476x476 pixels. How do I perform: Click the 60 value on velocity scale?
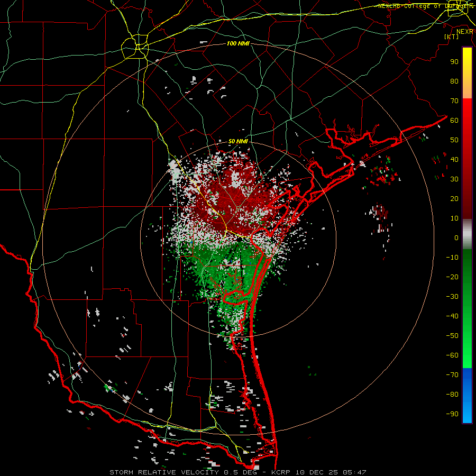(x=454, y=120)
